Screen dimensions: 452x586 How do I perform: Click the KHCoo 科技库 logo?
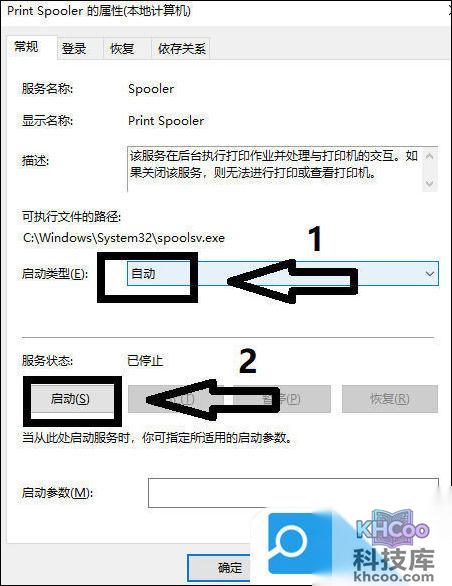[x=393, y=548]
